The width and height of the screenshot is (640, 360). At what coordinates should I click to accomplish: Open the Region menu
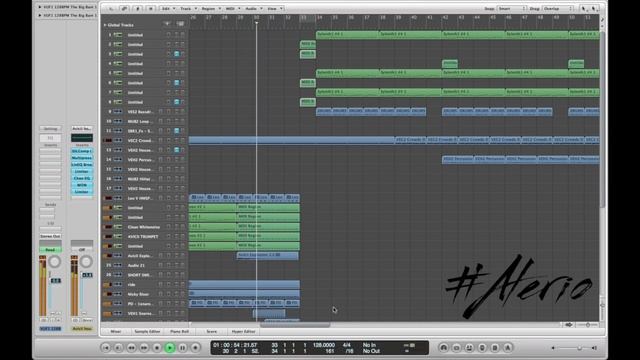(210, 9)
